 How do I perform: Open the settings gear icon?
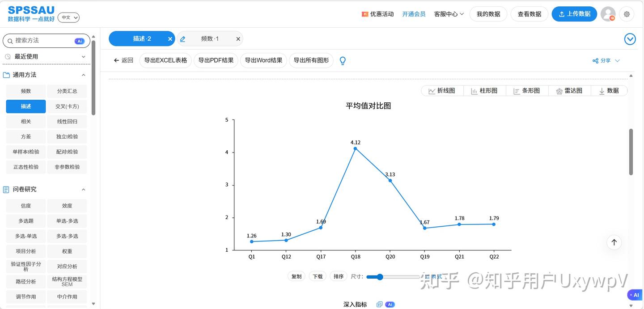(x=627, y=14)
